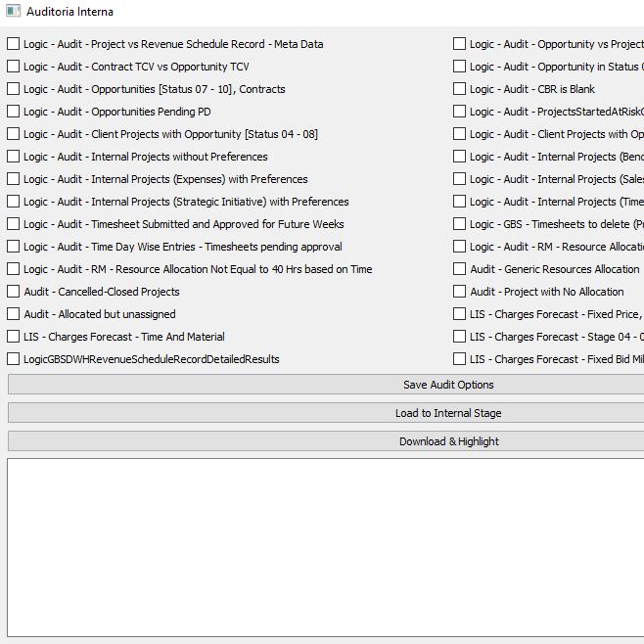This screenshot has width=644, height=644.
Task: Tick Audit - Allocated but unassigned checkbox
Action: [14, 314]
